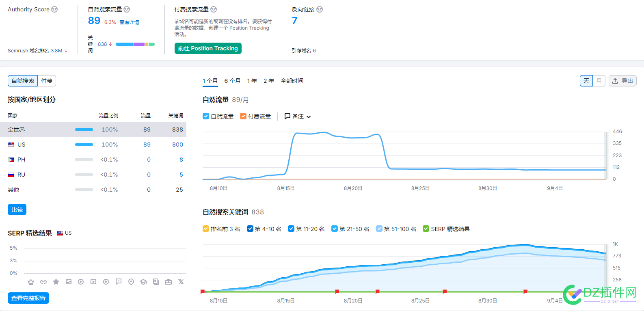Click the 流量比例 column header
Screen dimensions: 644x311
108,116
